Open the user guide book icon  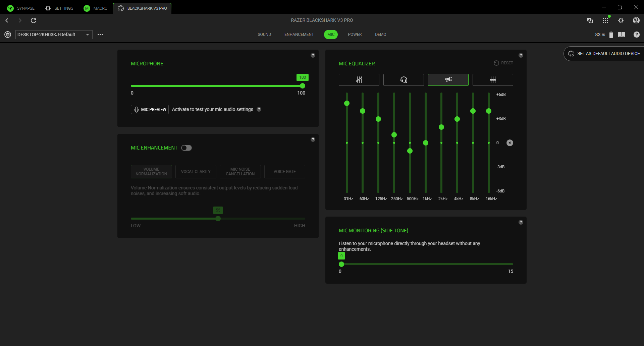(622, 35)
